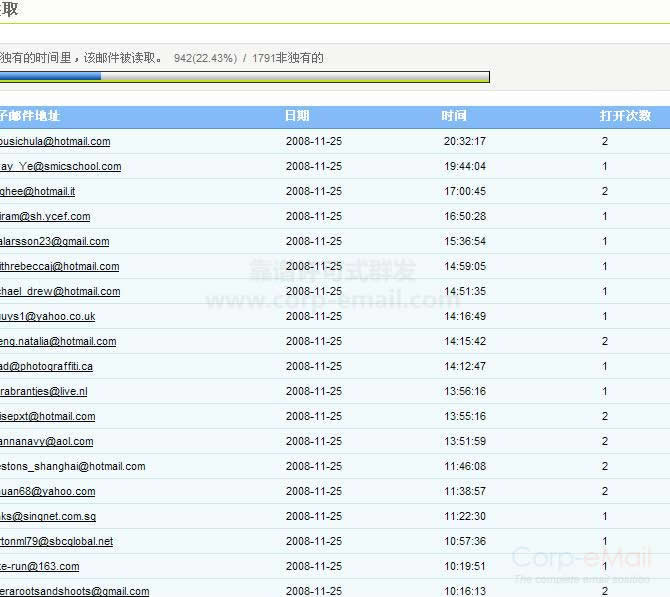Select the eng.natalia@hotmail.com email link
Image resolution: width=670 pixels, height=597 pixels.
[x=58, y=342]
